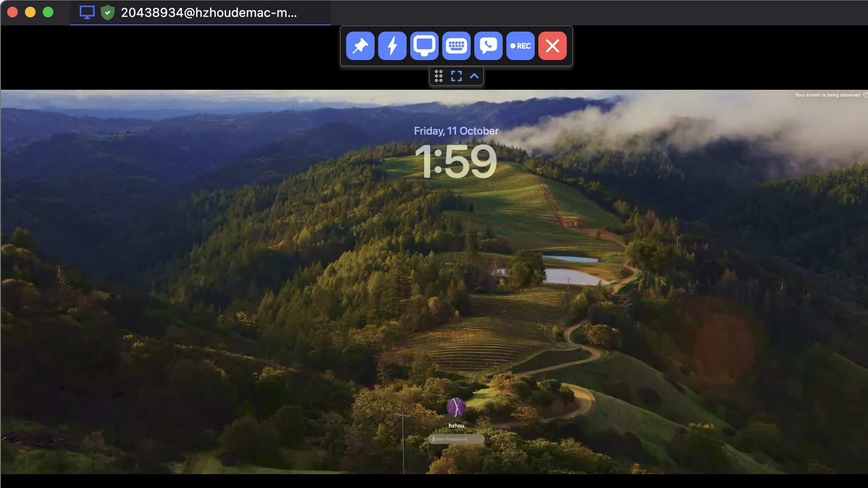The width and height of the screenshot is (868, 488).
Task: Disconnect session with red X button
Action: (552, 46)
